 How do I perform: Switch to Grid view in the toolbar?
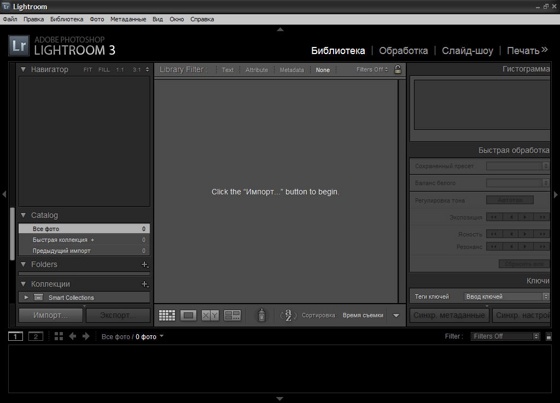pyautogui.click(x=167, y=315)
